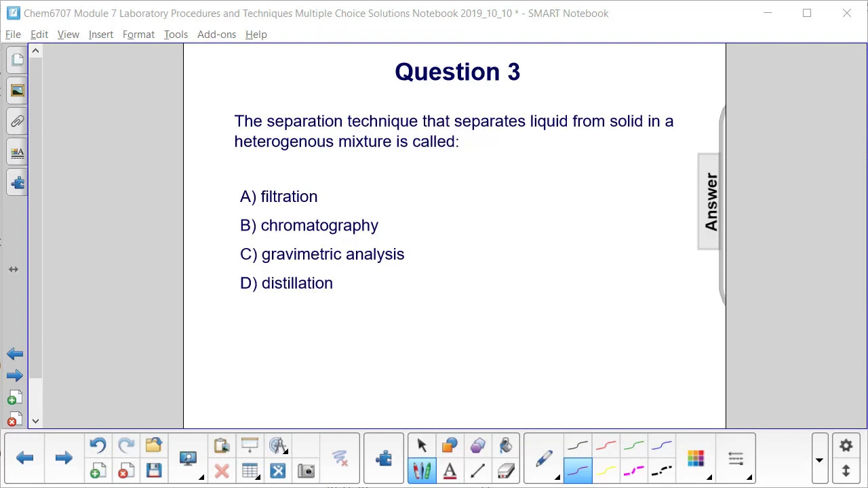Select the Regular Polygons tool

(x=477, y=445)
